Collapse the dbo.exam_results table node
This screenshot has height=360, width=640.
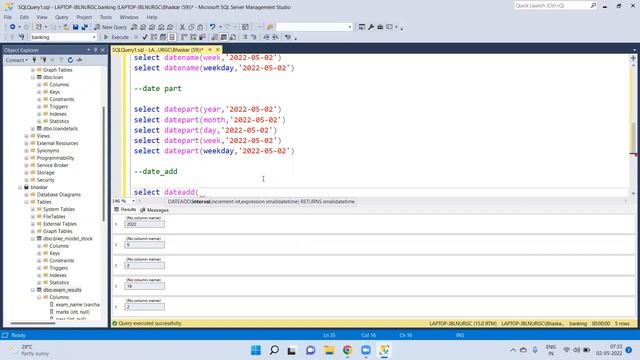click(x=33, y=290)
